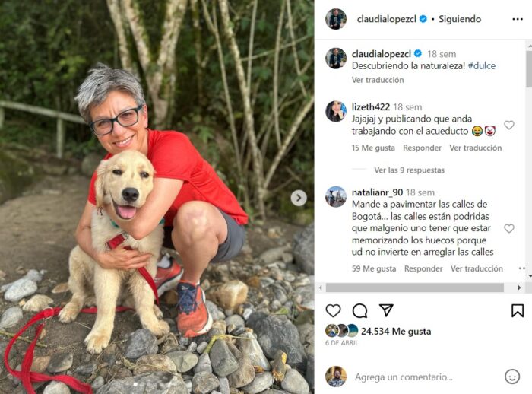Toggle Siguiendo follow status
The image size is (532, 394).
click(460, 19)
